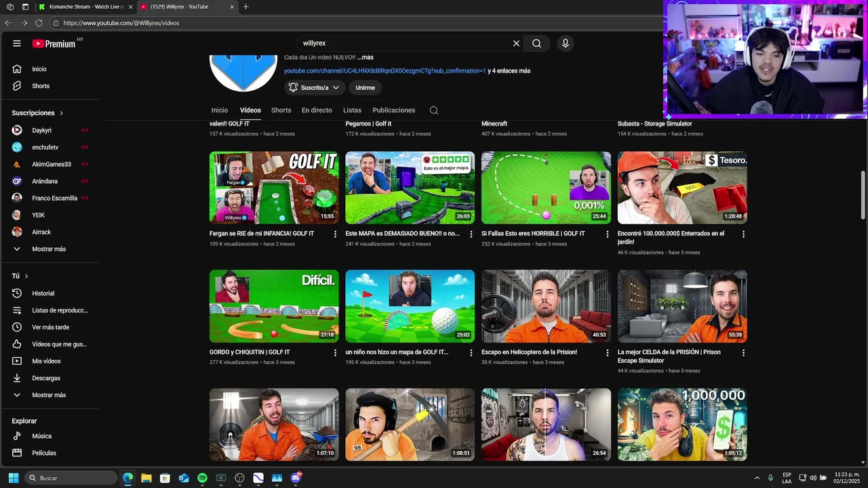Open Listas de reproducción in sidebar
Image resolution: width=868 pixels, height=488 pixels.
click(x=51, y=310)
